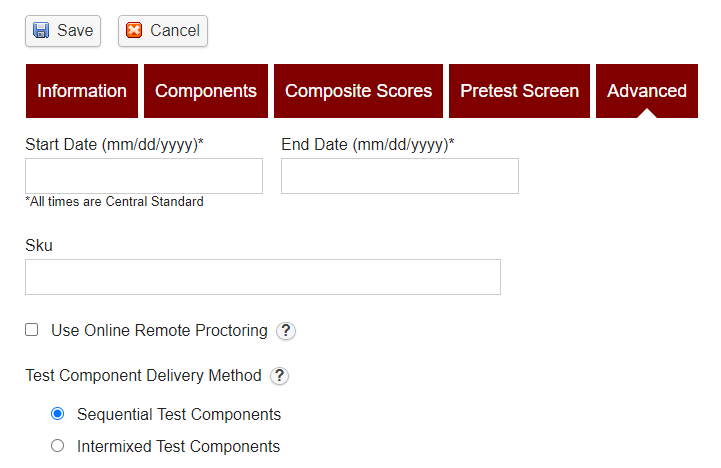Focus the End Date input field
This screenshot has height=468, width=721.
pyautogui.click(x=400, y=176)
